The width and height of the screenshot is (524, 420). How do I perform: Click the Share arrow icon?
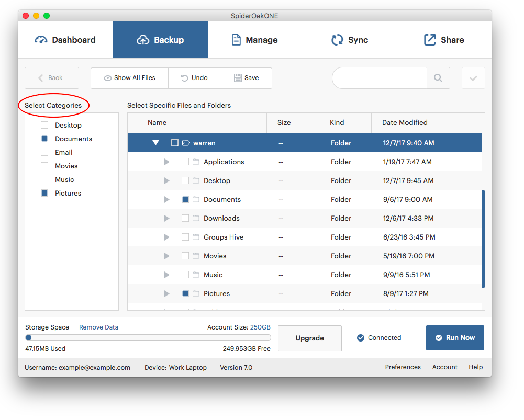tap(430, 40)
